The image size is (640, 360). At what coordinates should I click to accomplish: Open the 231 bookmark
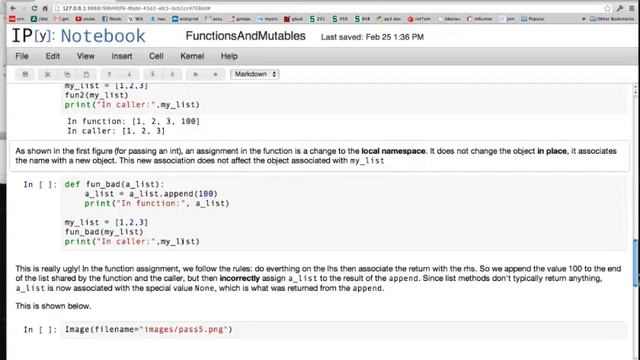pyautogui.click(x=317, y=19)
